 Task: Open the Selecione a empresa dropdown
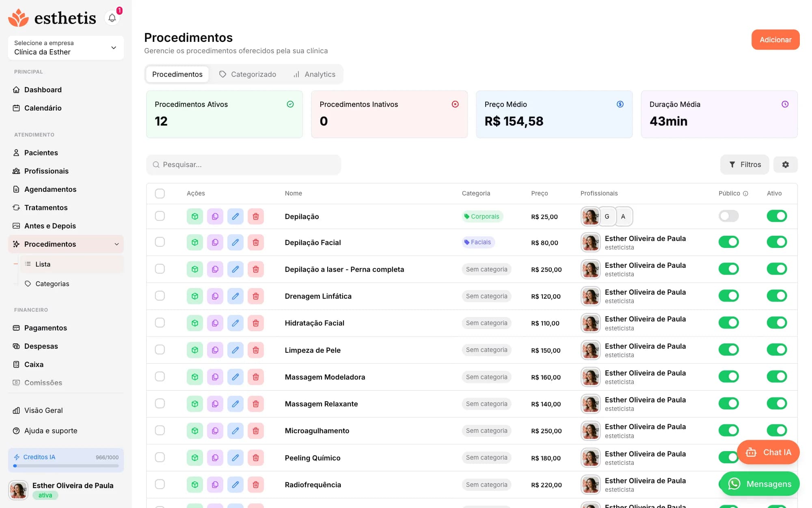66,48
